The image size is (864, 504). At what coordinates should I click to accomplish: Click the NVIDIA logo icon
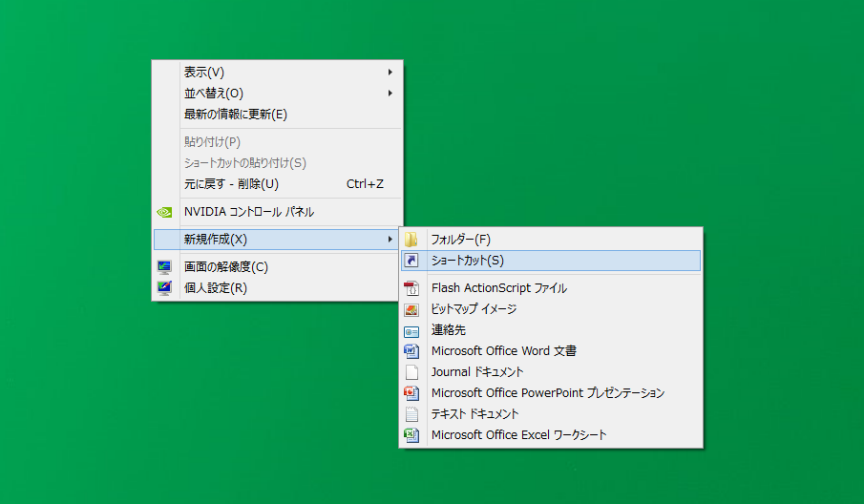(x=164, y=212)
